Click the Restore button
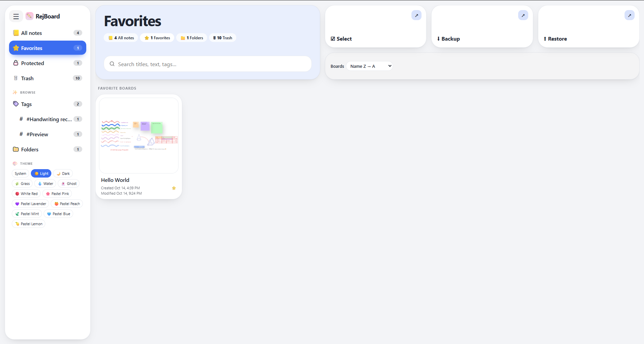The height and width of the screenshot is (344, 644). (x=589, y=27)
